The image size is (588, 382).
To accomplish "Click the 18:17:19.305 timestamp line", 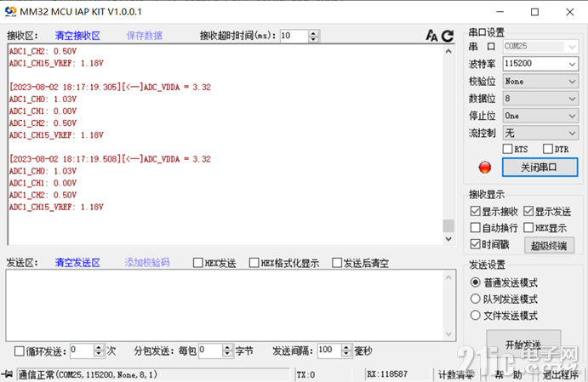I will pos(111,87).
